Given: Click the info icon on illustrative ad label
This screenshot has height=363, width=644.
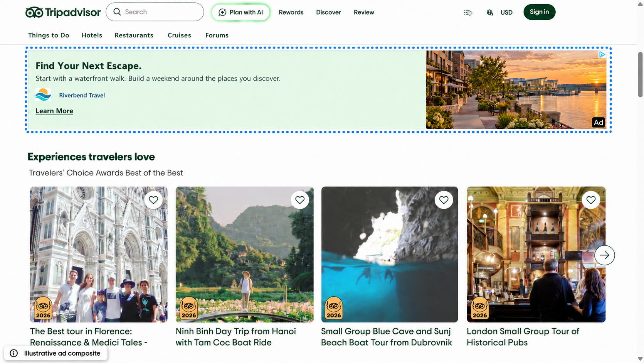Looking at the screenshot, I should tap(14, 353).
